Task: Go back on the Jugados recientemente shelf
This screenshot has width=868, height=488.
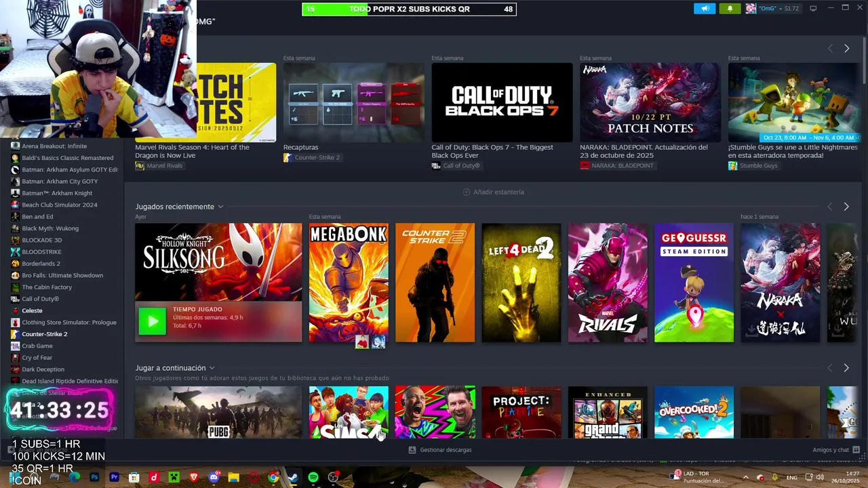Action: click(829, 207)
